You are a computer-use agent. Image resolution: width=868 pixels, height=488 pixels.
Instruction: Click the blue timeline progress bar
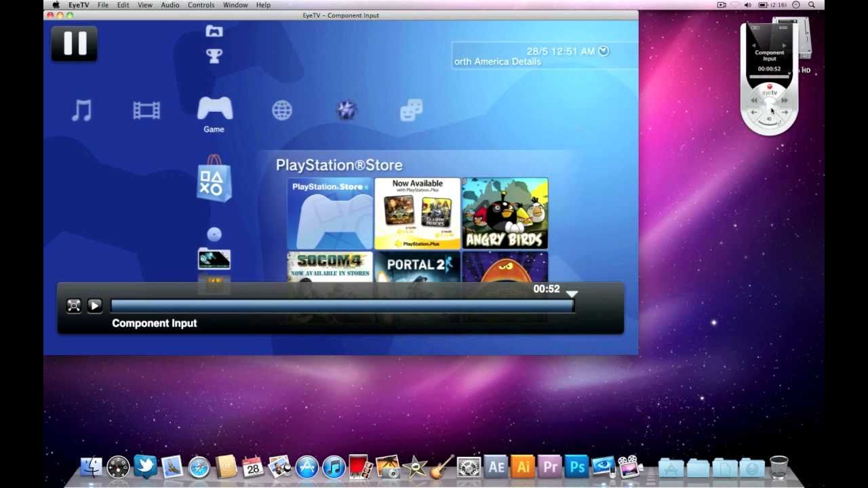(342, 306)
